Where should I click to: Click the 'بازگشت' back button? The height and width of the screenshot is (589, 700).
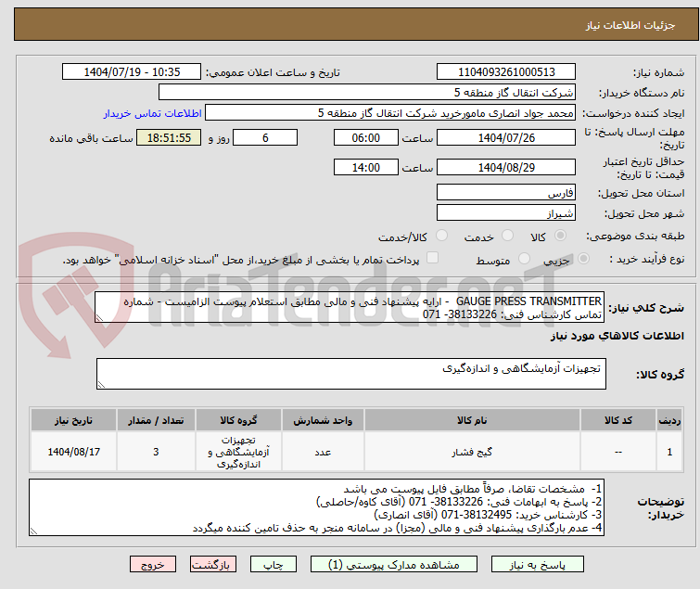tap(213, 565)
